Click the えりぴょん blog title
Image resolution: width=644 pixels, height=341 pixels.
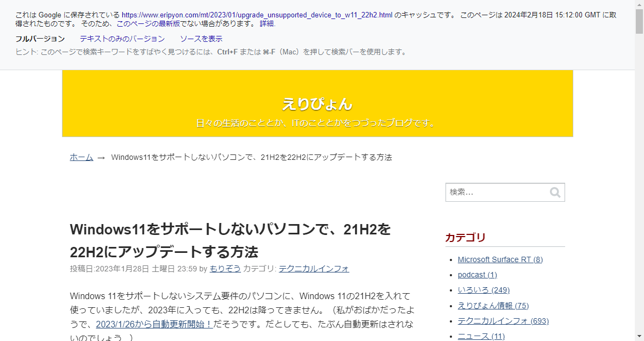click(317, 103)
